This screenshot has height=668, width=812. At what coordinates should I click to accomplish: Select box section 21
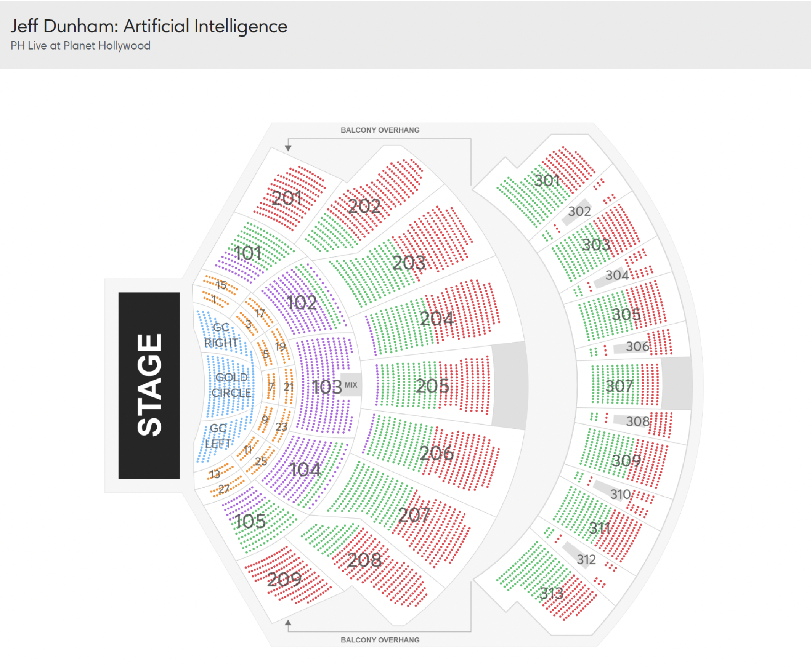pyautogui.click(x=289, y=387)
